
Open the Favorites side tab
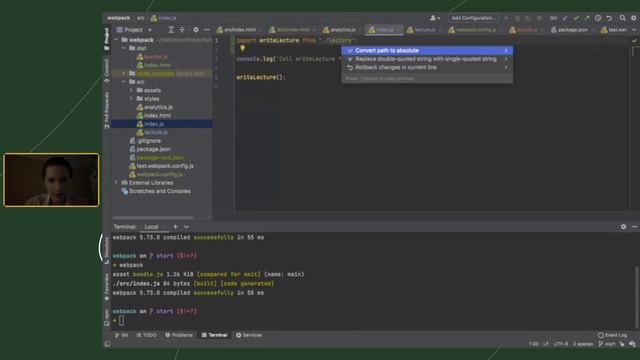[x=107, y=287]
